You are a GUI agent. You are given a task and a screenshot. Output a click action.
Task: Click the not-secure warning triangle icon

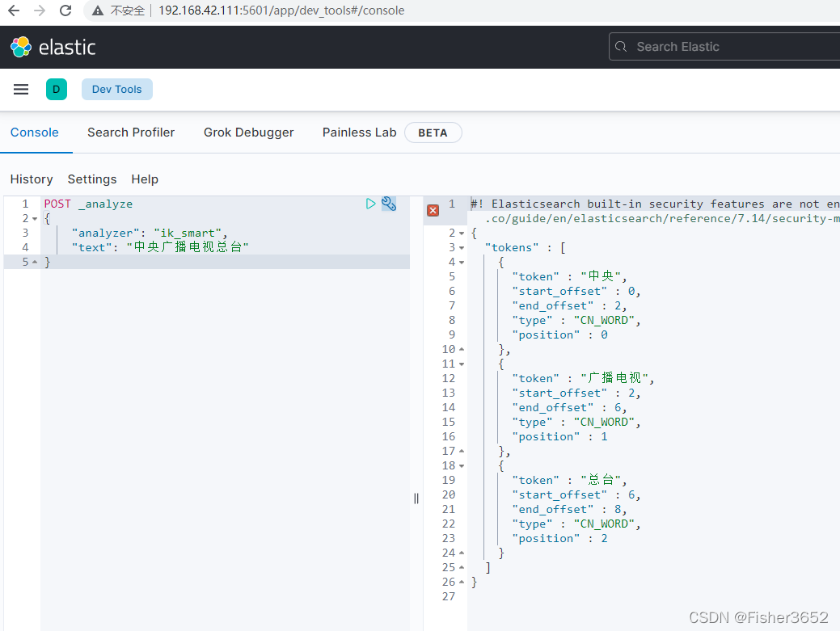tap(98, 11)
